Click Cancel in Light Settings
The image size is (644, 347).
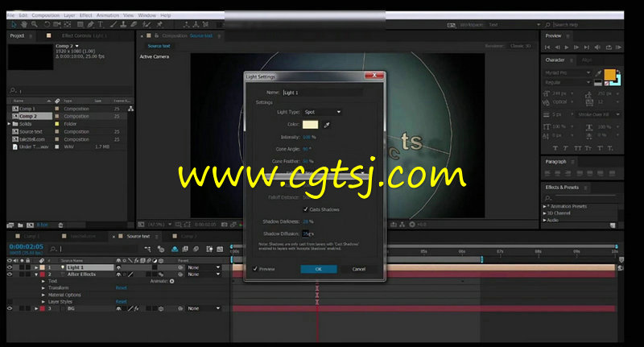(x=358, y=269)
